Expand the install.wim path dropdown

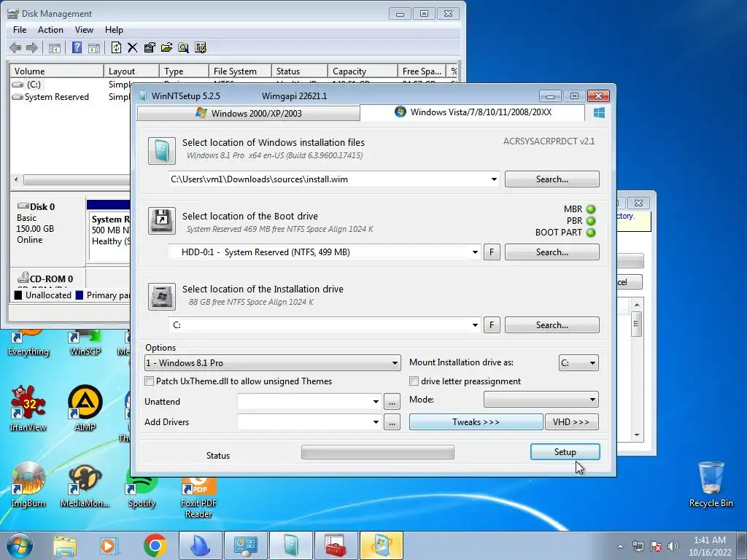[x=494, y=179]
